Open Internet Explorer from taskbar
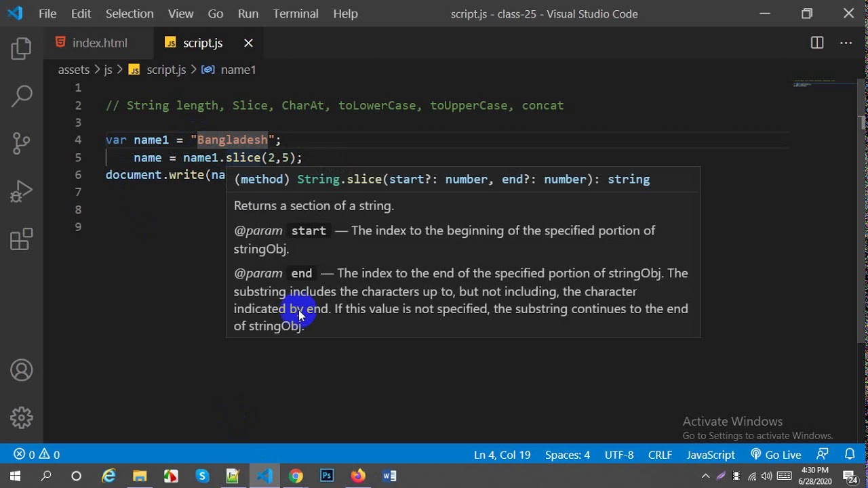 pos(108,476)
